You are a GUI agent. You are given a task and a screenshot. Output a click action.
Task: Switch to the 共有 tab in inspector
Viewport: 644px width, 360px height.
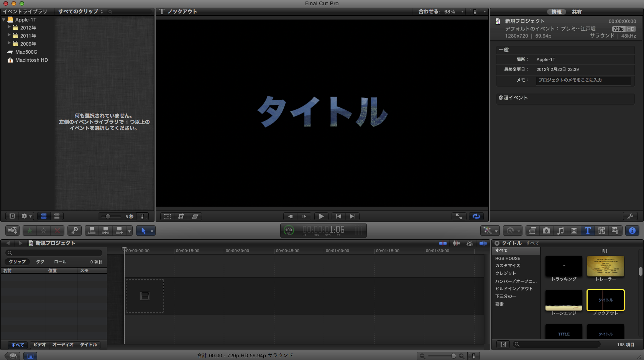pyautogui.click(x=577, y=12)
